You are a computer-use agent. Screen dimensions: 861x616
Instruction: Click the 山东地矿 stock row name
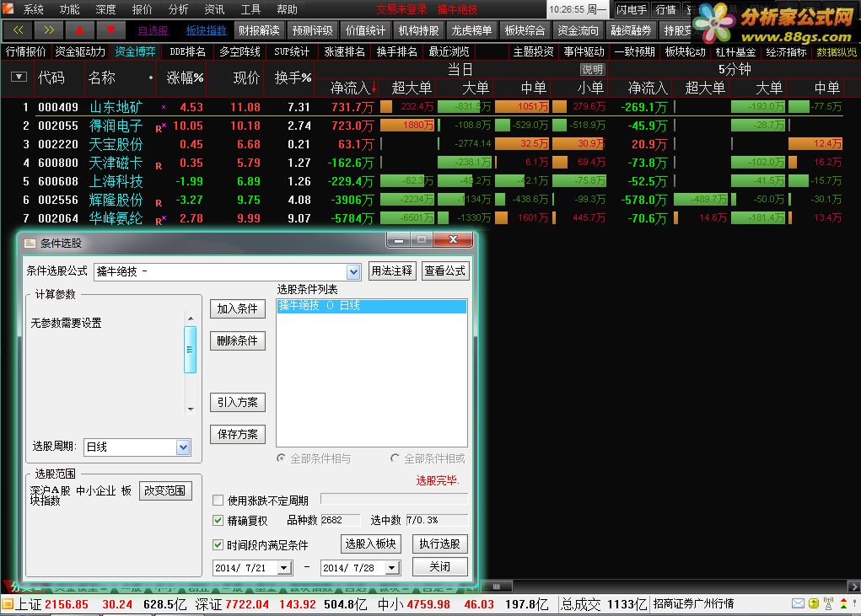pos(116,107)
